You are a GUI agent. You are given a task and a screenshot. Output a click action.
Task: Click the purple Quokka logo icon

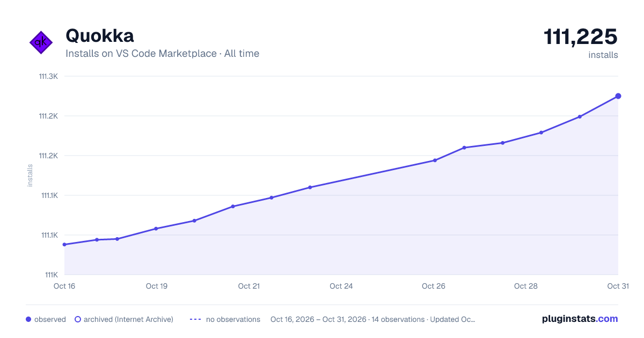pos(41,42)
